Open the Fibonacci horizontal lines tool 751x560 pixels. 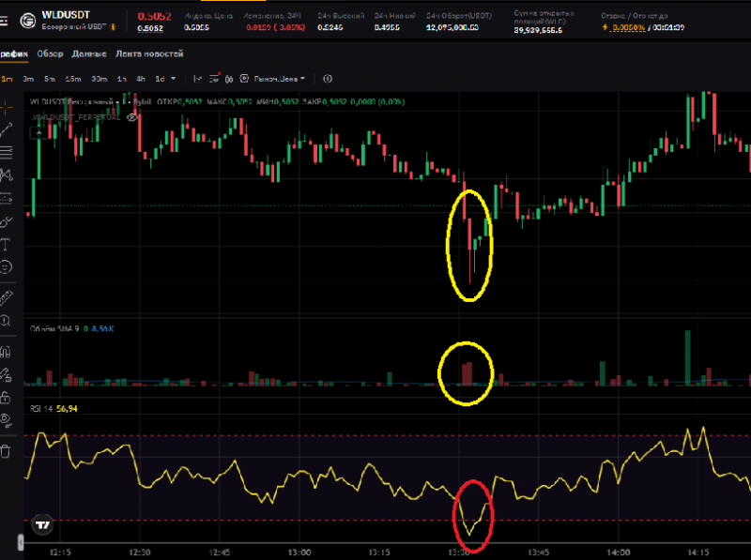click(x=6, y=153)
